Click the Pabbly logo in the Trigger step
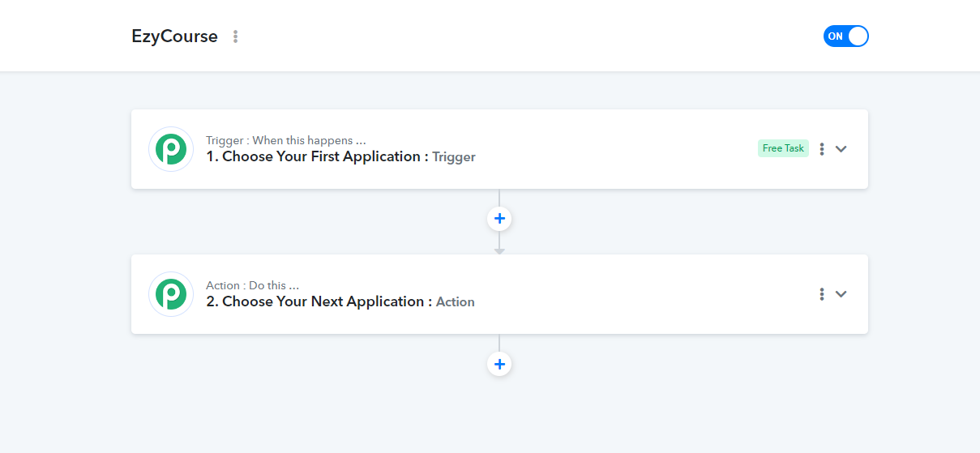The height and width of the screenshot is (453, 980). tap(171, 149)
